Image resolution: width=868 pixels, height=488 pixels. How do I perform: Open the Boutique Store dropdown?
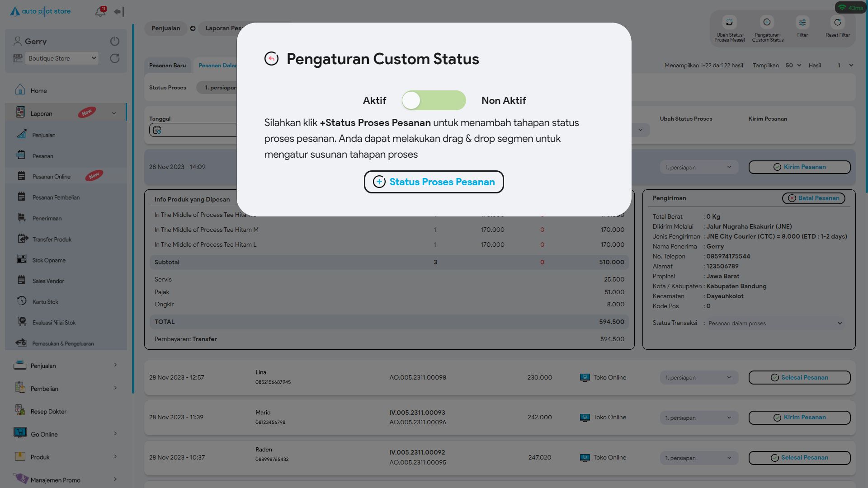[62, 58]
